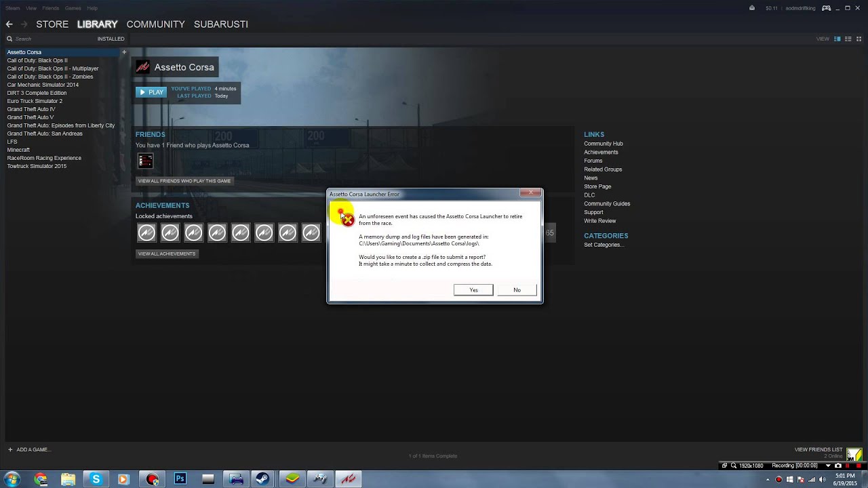
Task: Open Google Chrome from the taskbar
Action: tap(41, 479)
